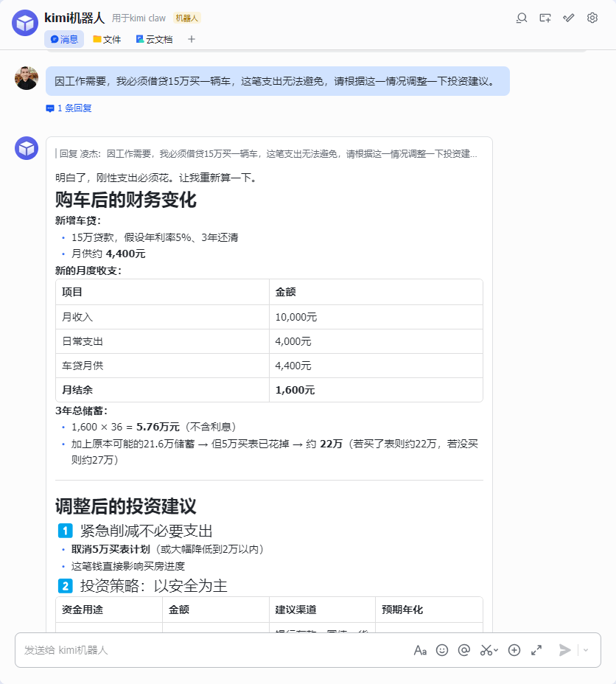
Task: Click the table cell 10,000元
Action: [x=376, y=317]
